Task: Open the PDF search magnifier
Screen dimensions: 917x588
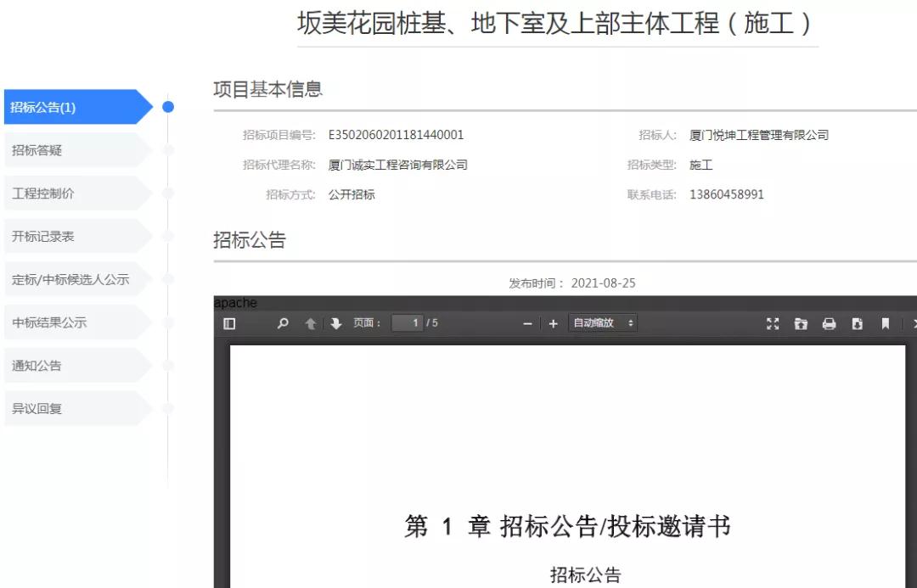Action: tap(283, 323)
